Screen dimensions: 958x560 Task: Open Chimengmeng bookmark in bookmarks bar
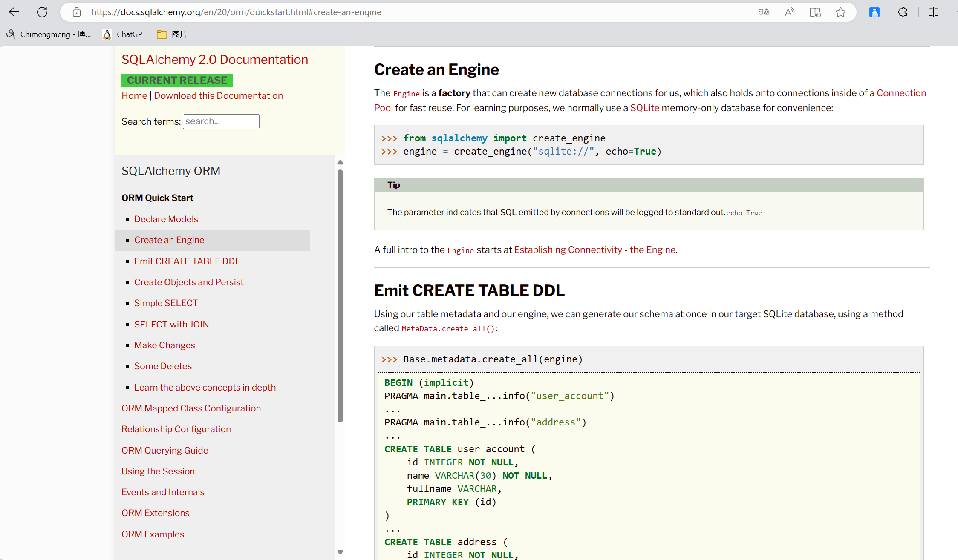pyautogui.click(x=49, y=34)
